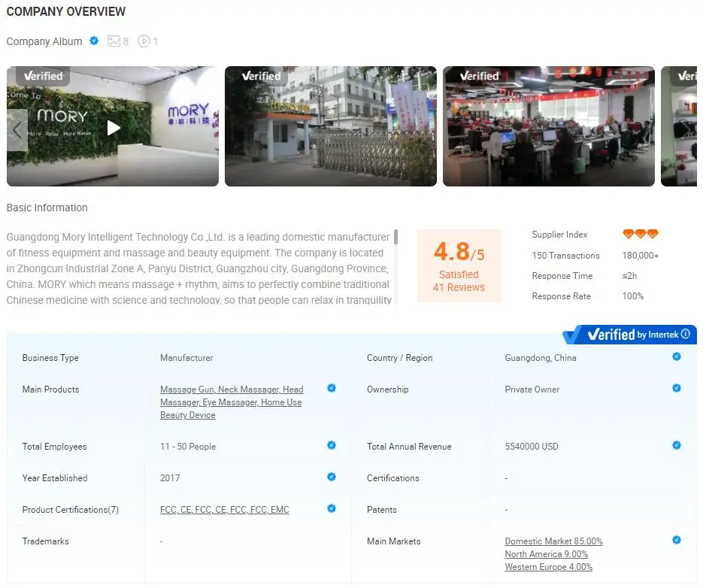Viewport: 703px width, 588px height.
Task: Click the Total Annual Revenue label
Action: 409,447
